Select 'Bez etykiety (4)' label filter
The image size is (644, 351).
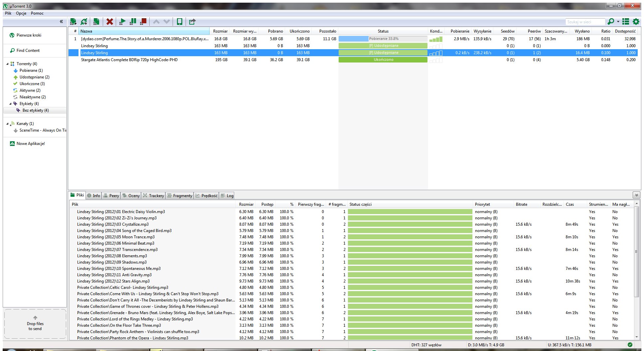[x=36, y=110]
